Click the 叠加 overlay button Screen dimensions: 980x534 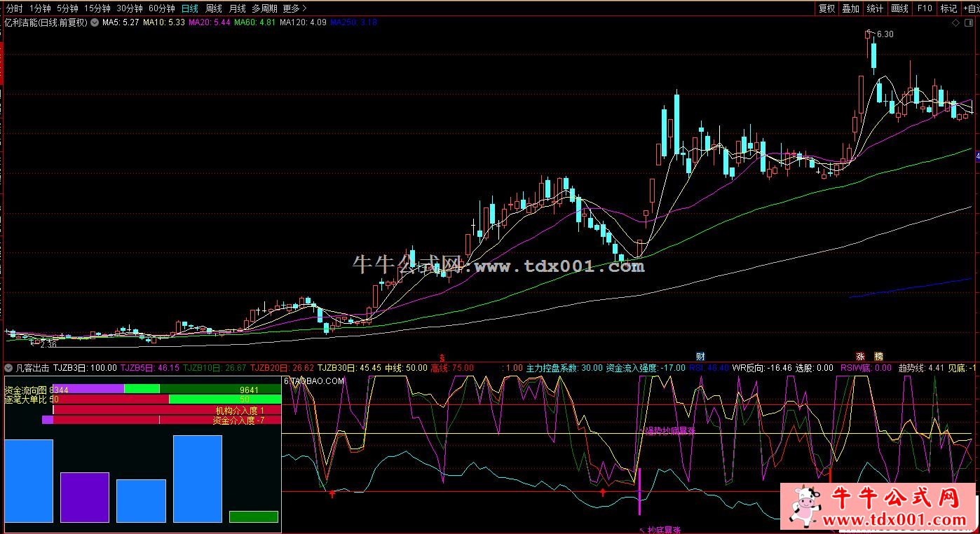pyautogui.click(x=850, y=8)
